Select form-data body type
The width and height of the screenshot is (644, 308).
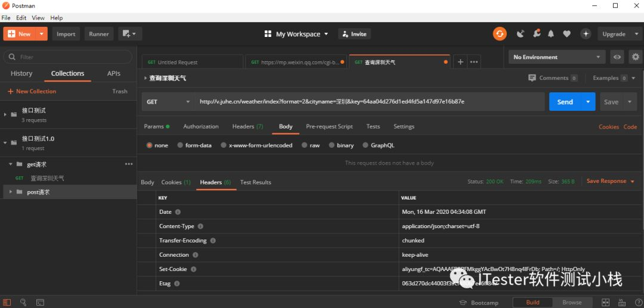tap(180, 145)
